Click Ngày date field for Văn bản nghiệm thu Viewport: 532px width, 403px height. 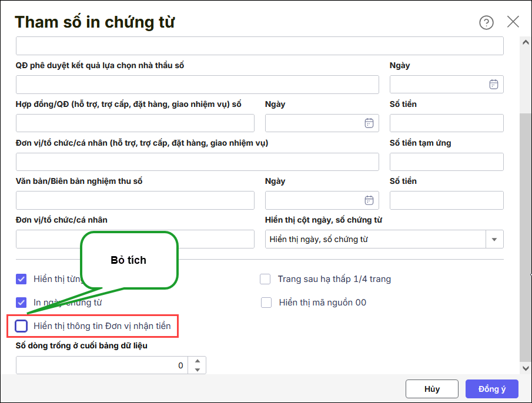click(x=322, y=200)
